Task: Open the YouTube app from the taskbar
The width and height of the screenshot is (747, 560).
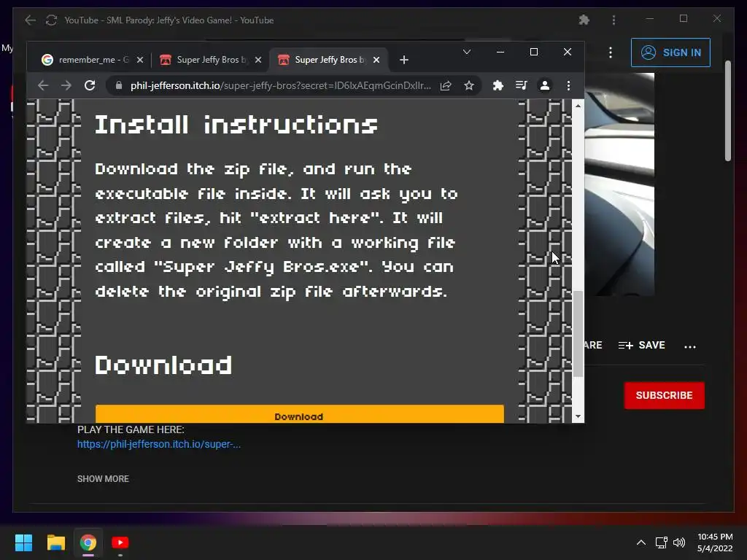Action: point(120,542)
